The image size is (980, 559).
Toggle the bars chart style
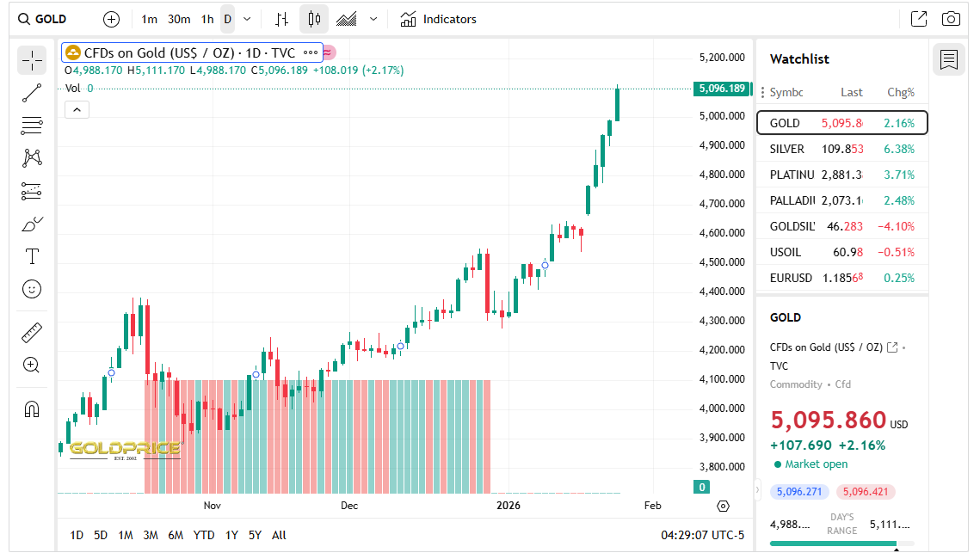(x=281, y=19)
